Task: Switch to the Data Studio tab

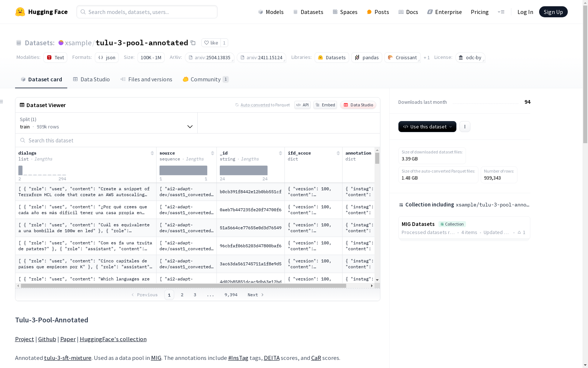Action: 92,79
